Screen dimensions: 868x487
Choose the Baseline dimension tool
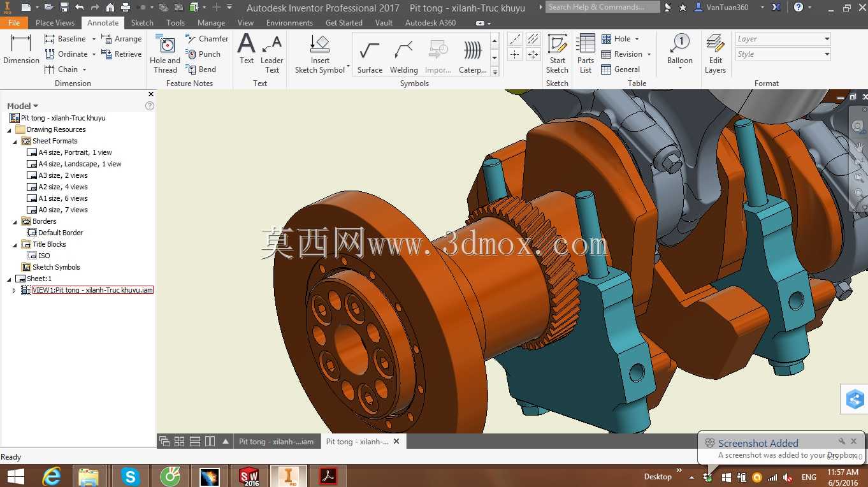coord(64,39)
